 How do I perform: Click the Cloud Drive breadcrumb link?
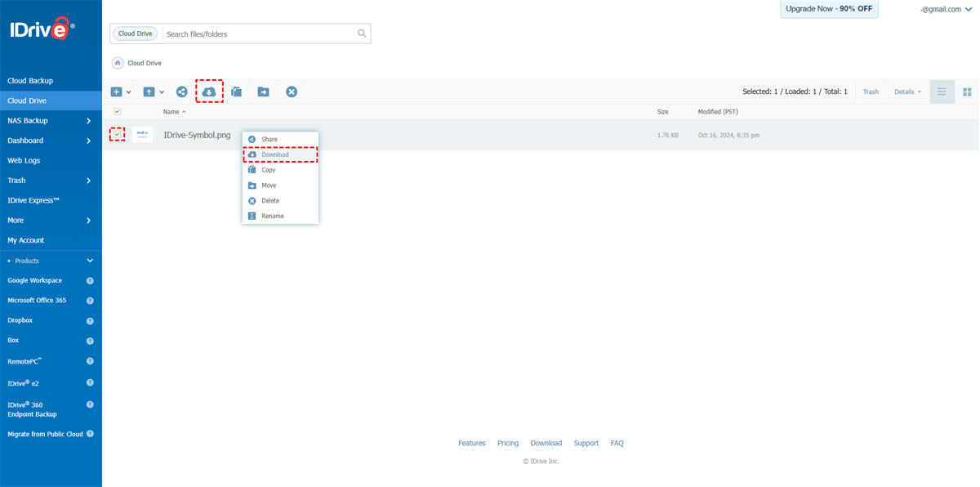coord(145,63)
